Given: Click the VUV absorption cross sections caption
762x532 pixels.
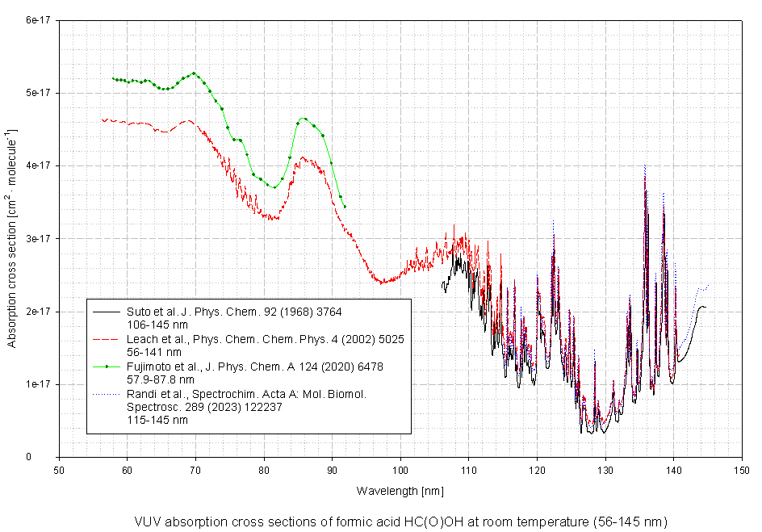Looking at the screenshot, I should pyautogui.click(x=400, y=522).
